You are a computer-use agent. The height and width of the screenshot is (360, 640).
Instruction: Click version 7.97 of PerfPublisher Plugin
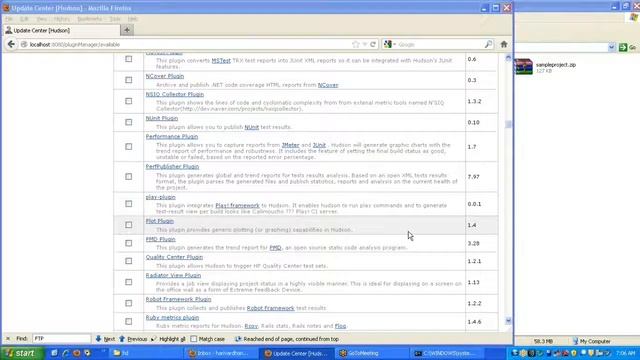click(473, 177)
